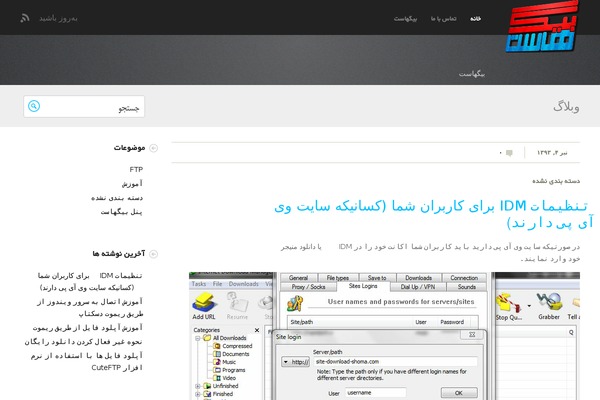The image size is (600, 400).
Task: Click the post date تیر ۲، ۱۳۹۳
Action: pos(552,153)
